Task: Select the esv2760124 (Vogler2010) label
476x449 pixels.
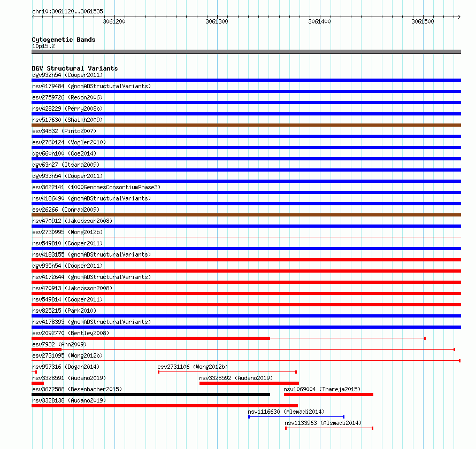Action: [69, 142]
